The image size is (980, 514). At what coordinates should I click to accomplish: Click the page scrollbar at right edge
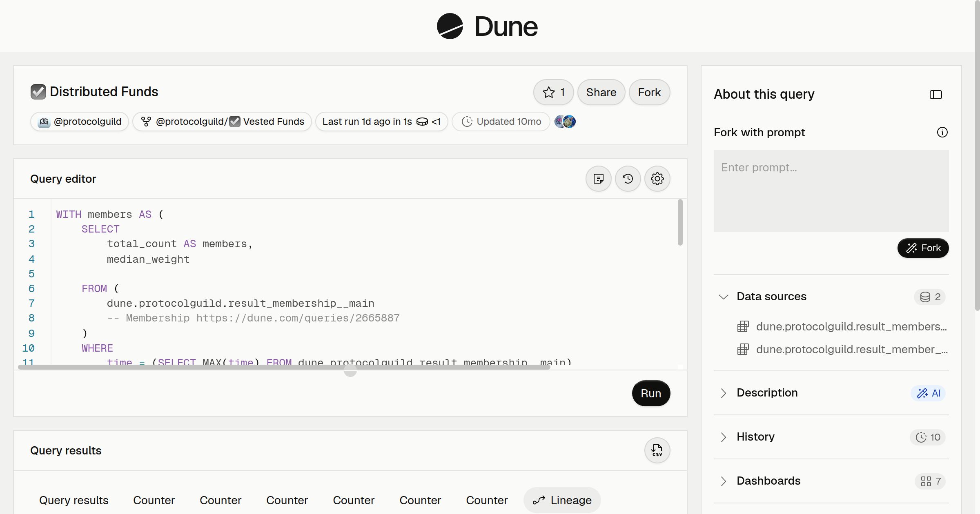977,155
